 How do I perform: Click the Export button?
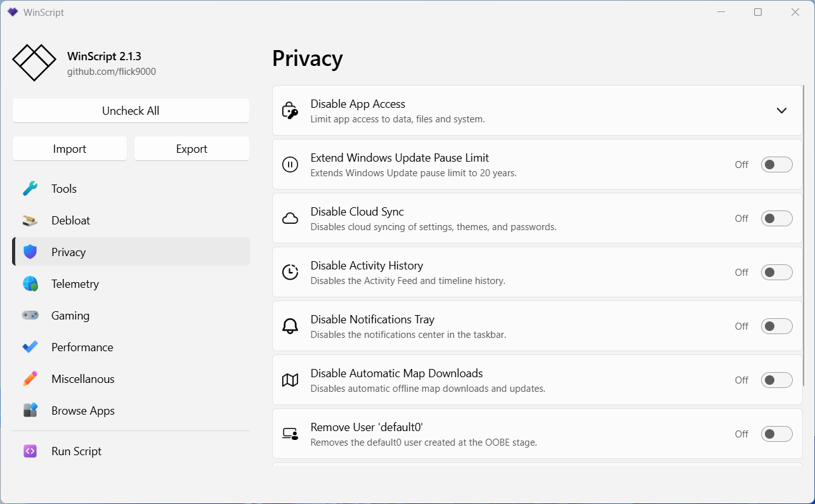click(192, 149)
